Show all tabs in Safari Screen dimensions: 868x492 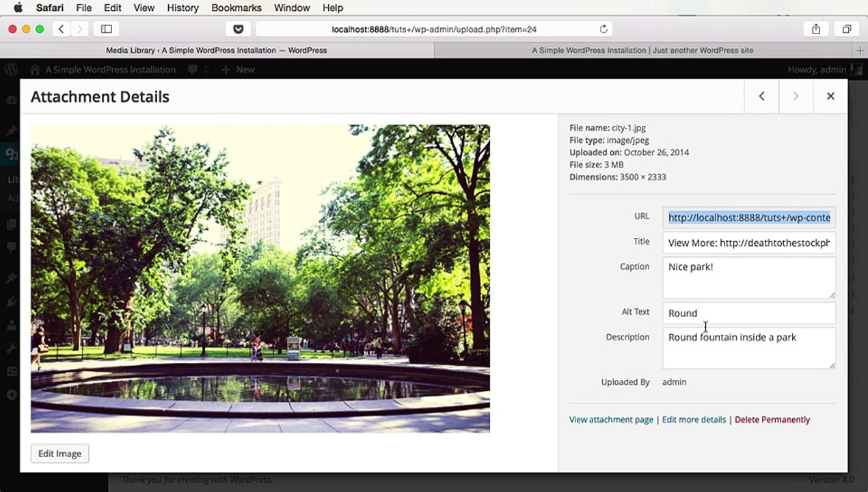[x=847, y=29]
